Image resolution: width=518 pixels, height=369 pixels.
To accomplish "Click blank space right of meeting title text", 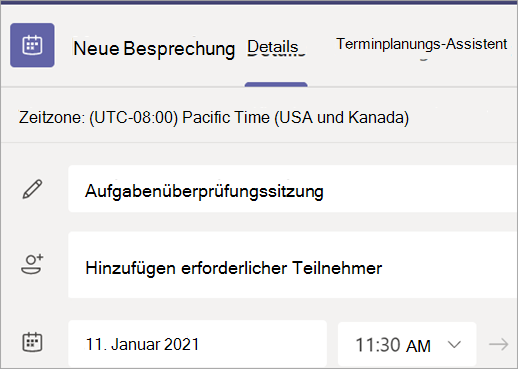I will [x=420, y=189].
